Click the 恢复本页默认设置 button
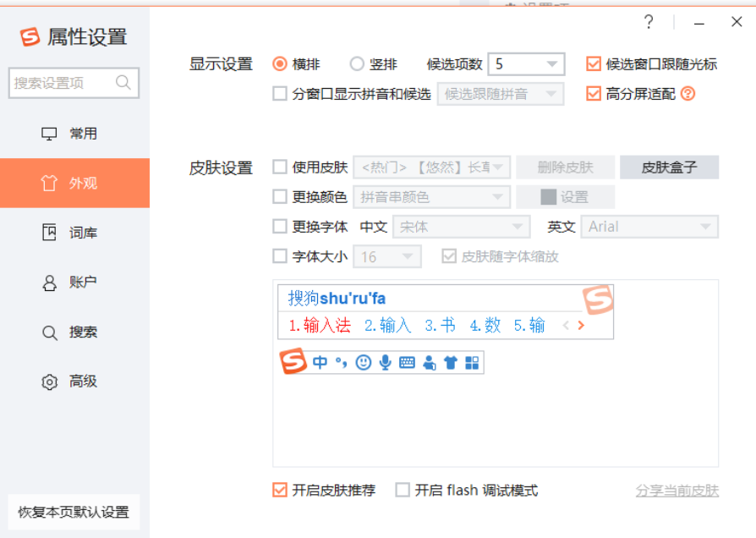This screenshot has width=756, height=538. 73,513
